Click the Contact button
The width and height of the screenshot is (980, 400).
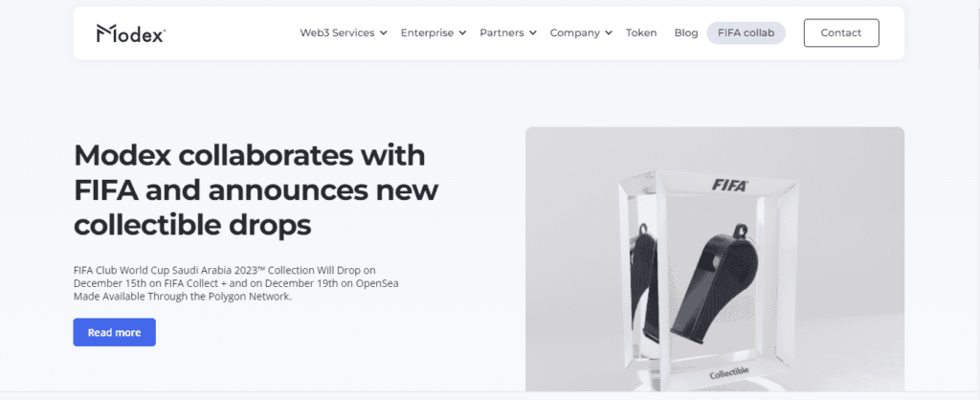[841, 33]
